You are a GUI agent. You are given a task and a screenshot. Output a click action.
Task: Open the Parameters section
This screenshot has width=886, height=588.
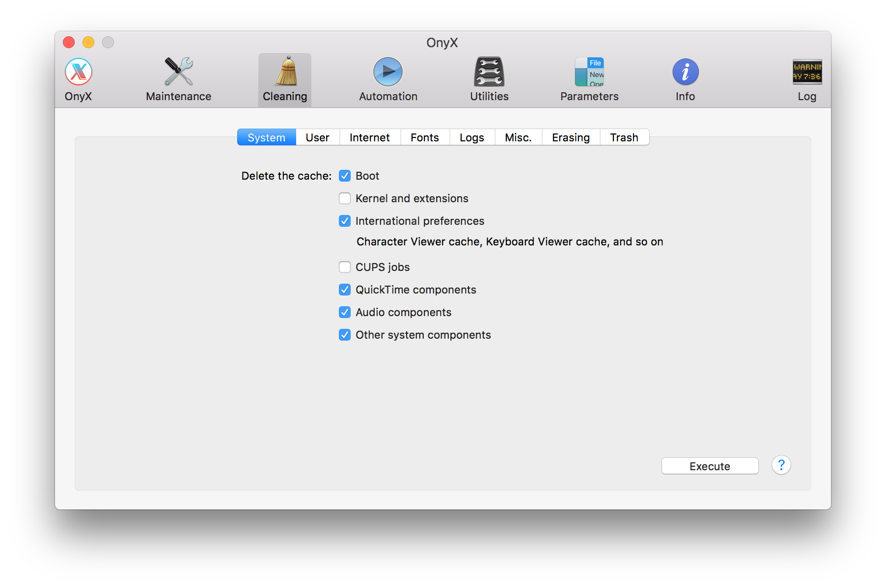589,80
